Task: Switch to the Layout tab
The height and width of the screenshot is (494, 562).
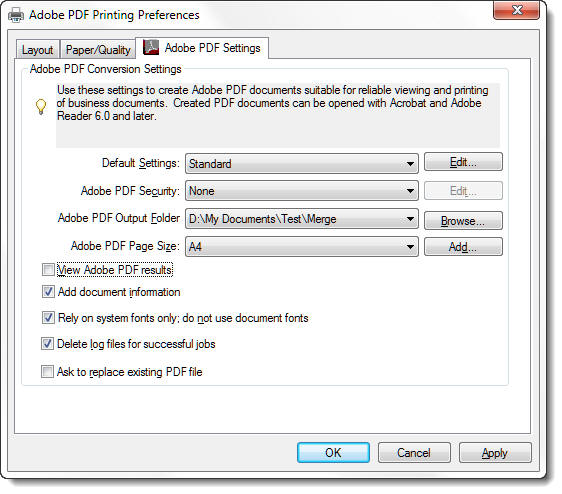Action: click(x=38, y=49)
